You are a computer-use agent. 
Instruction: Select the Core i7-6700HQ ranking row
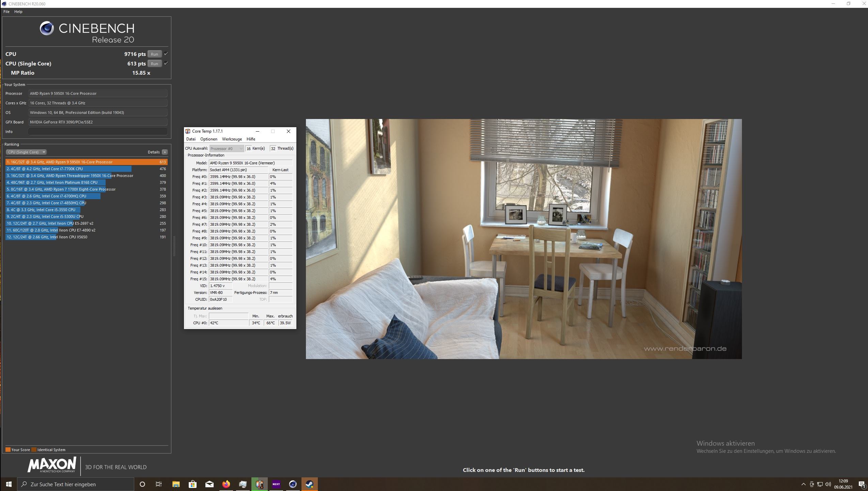tap(87, 196)
